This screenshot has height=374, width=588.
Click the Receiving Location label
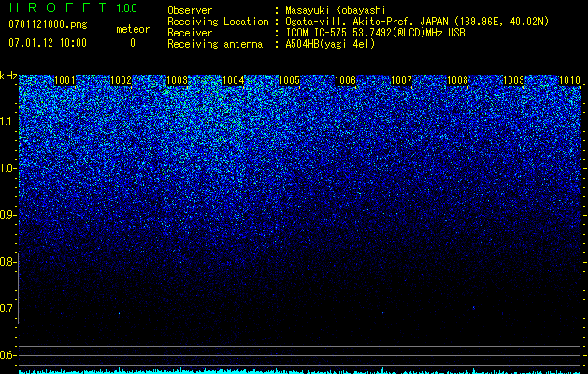[218, 22]
